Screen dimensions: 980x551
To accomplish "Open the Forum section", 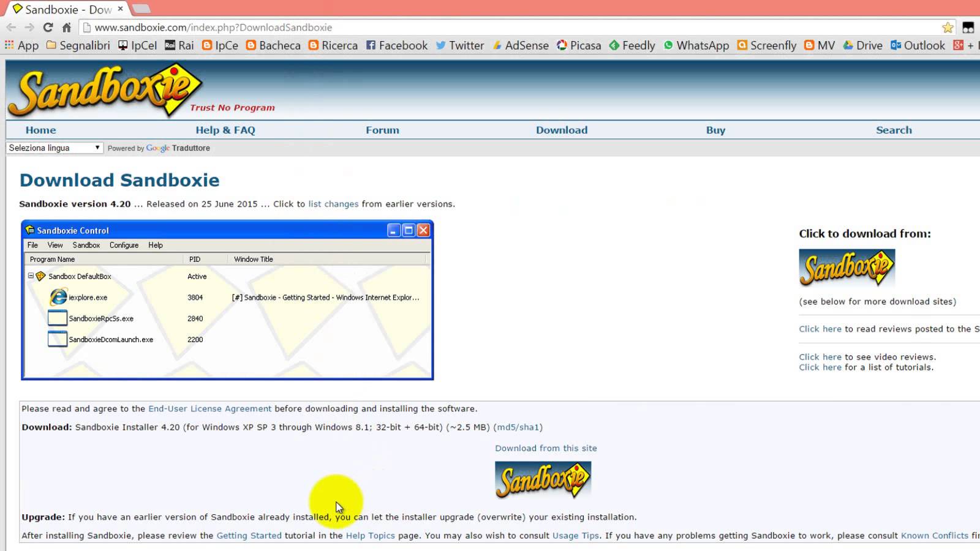I will (382, 130).
